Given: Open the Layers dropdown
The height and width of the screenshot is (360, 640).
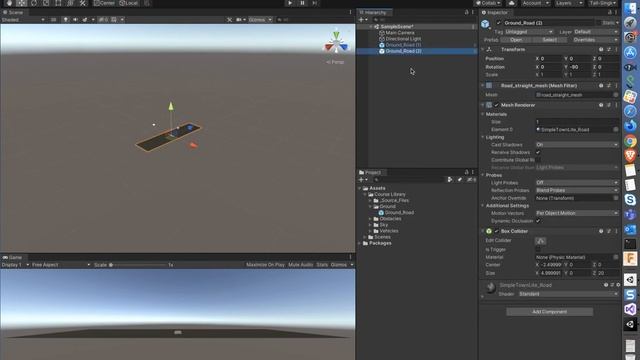Looking at the screenshot, I should pos(569,3).
